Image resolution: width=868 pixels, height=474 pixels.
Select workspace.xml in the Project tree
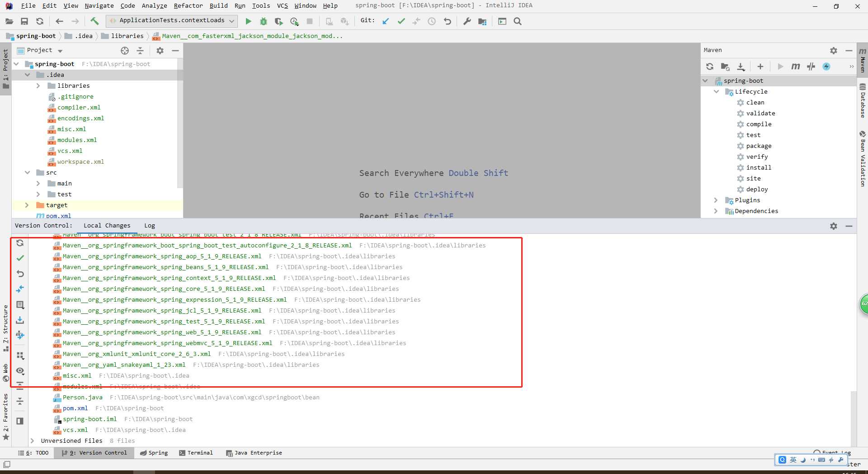tap(80, 161)
